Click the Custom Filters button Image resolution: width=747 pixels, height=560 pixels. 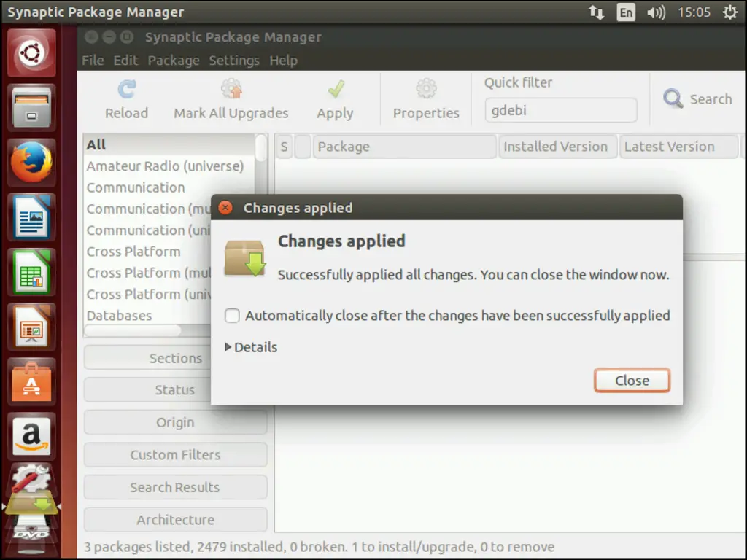tap(175, 455)
